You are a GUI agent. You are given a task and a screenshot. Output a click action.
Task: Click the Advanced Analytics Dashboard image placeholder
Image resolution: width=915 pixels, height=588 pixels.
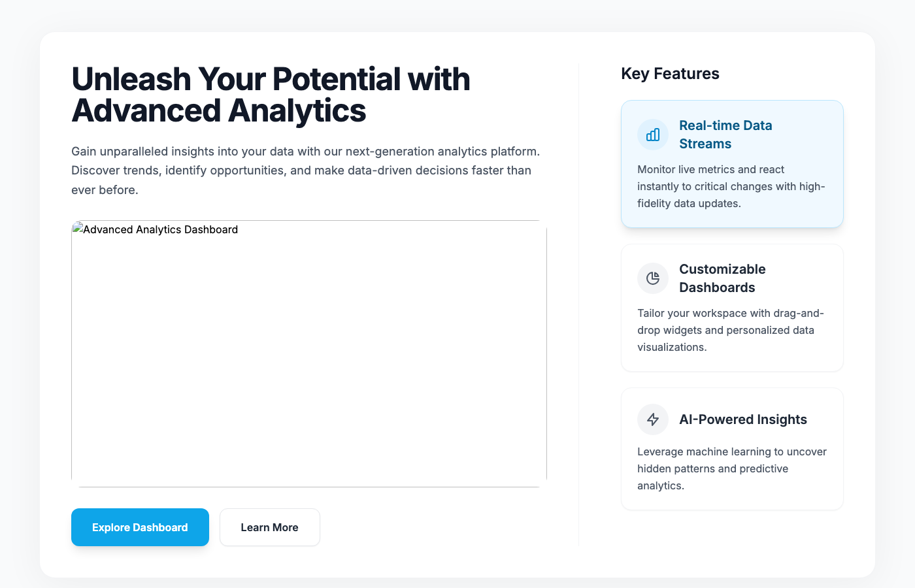pos(308,353)
